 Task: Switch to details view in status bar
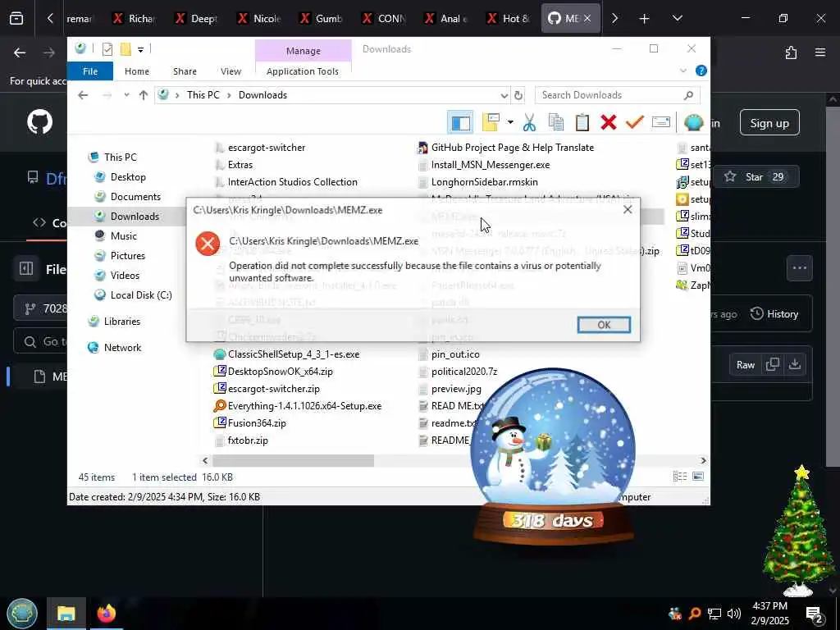(679, 477)
